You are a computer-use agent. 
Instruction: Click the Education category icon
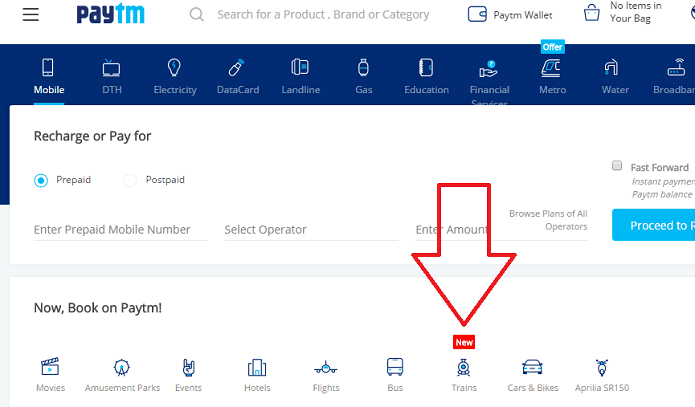tap(426, 68)
